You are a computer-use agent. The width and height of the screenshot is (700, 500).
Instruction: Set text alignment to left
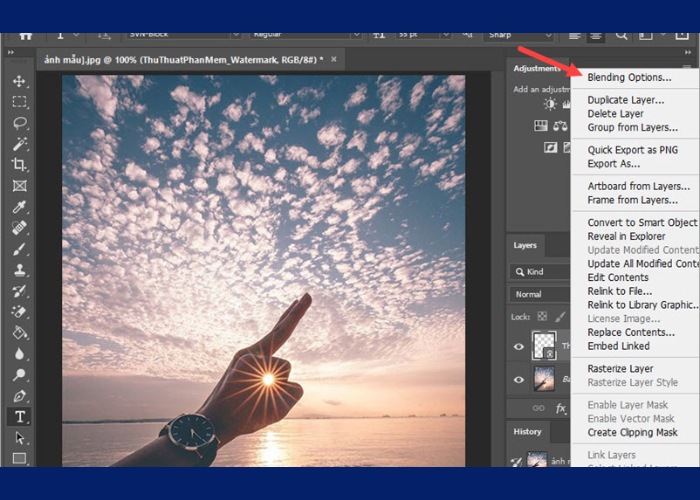[x=574, y=36]
